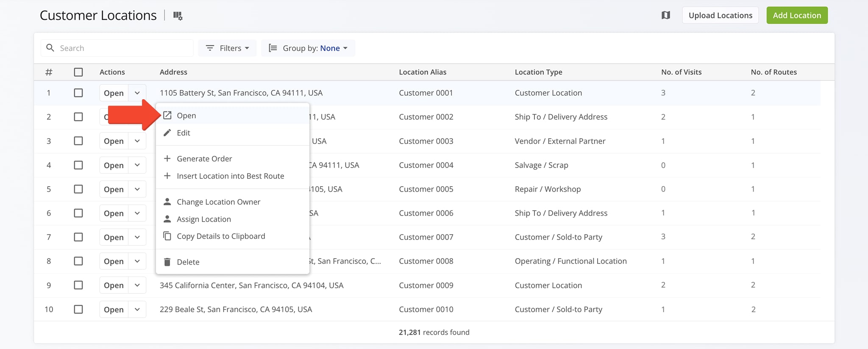Click the Upload Locations button
The image size is (868, 349).
(x=720, y=15)
